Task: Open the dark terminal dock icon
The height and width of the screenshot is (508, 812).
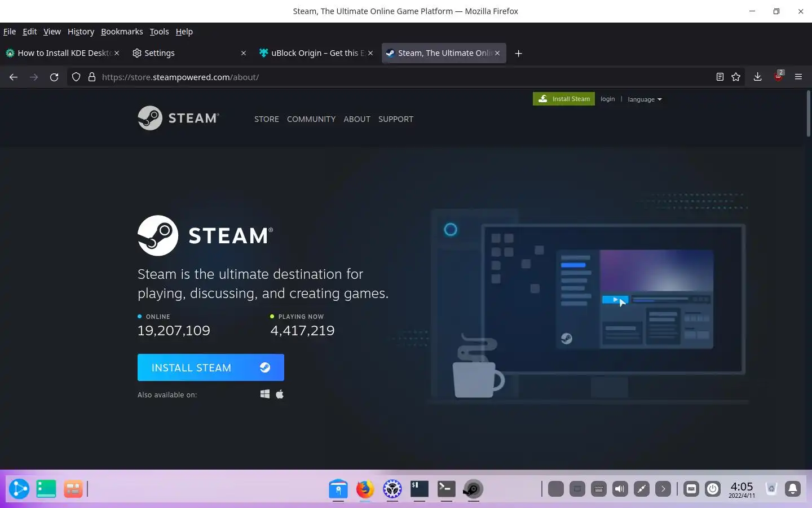Action: (x=419, y=489)
